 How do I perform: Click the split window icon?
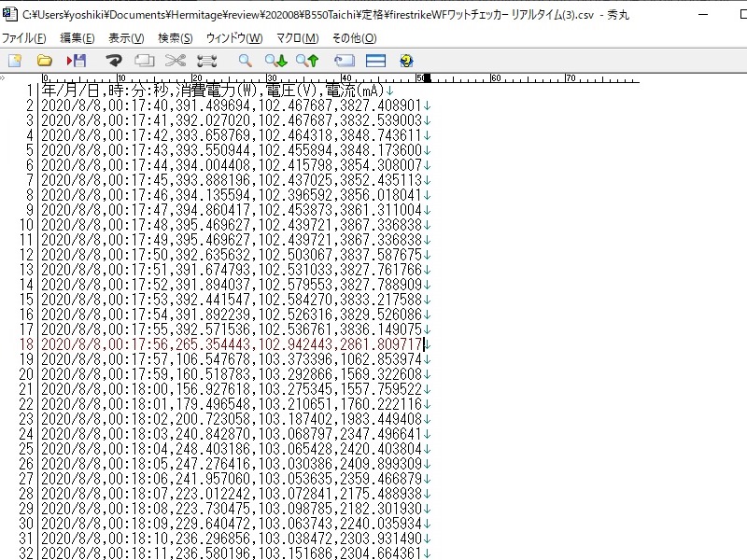(375, 61)
